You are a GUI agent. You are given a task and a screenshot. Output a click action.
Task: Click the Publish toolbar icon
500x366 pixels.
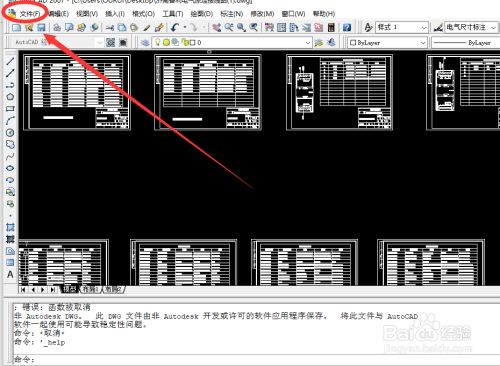click(82, 27)
